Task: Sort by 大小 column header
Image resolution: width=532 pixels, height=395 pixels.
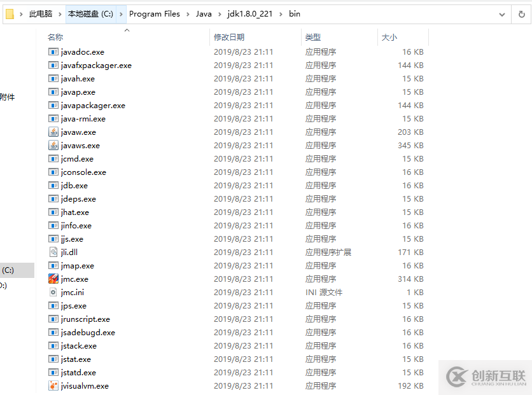Action: (389, 38)
